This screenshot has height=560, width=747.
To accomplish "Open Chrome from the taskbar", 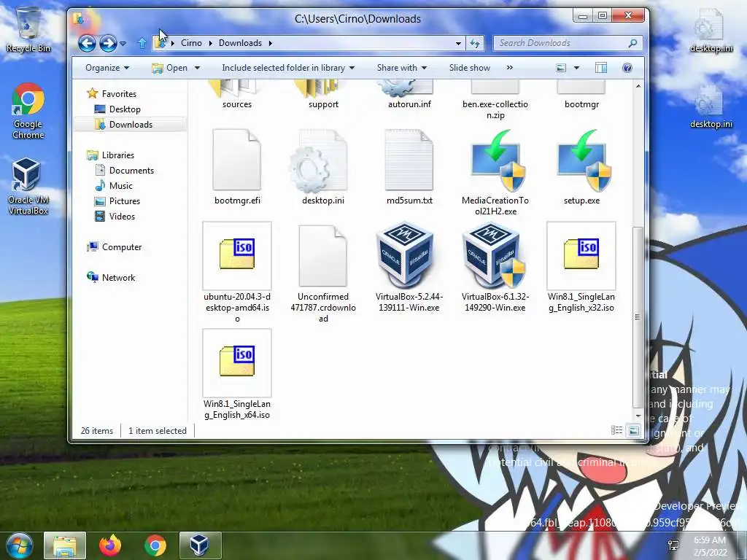I will point(155,545).
